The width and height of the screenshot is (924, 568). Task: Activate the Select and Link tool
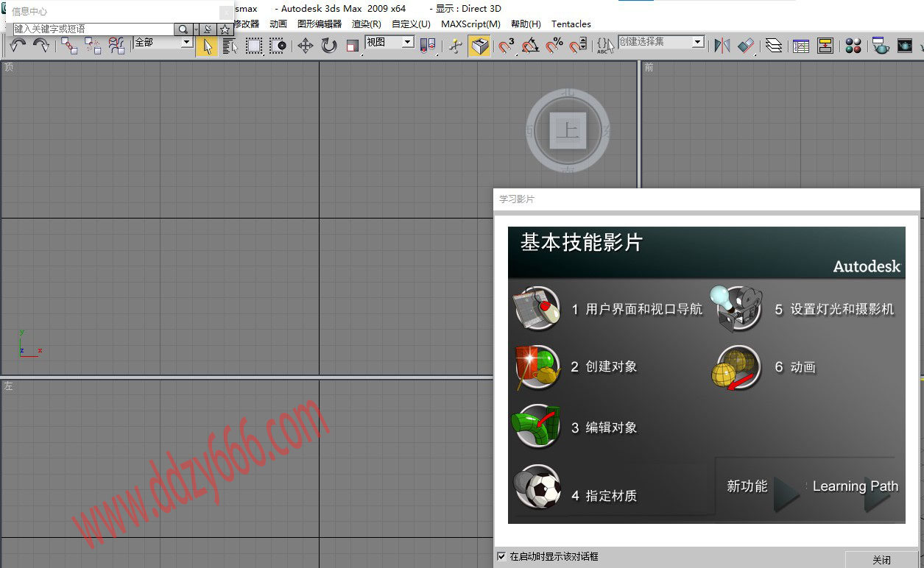coord(69,46)
